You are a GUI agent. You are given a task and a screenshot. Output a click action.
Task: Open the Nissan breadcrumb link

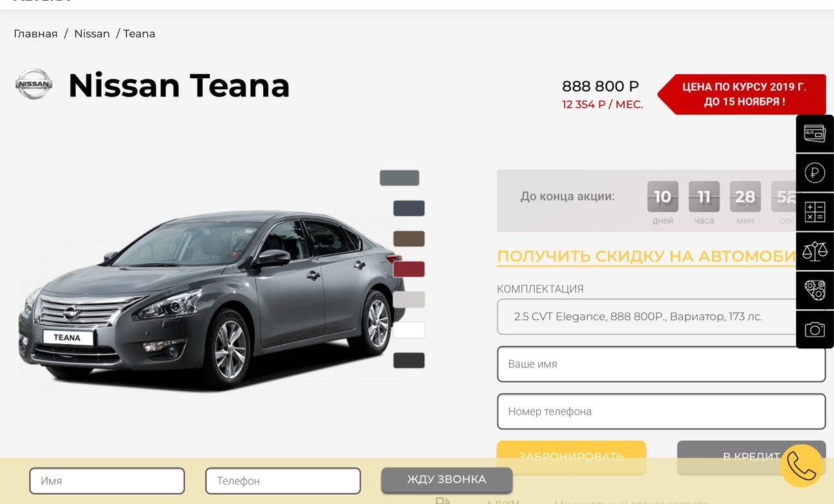coord(92,34)
